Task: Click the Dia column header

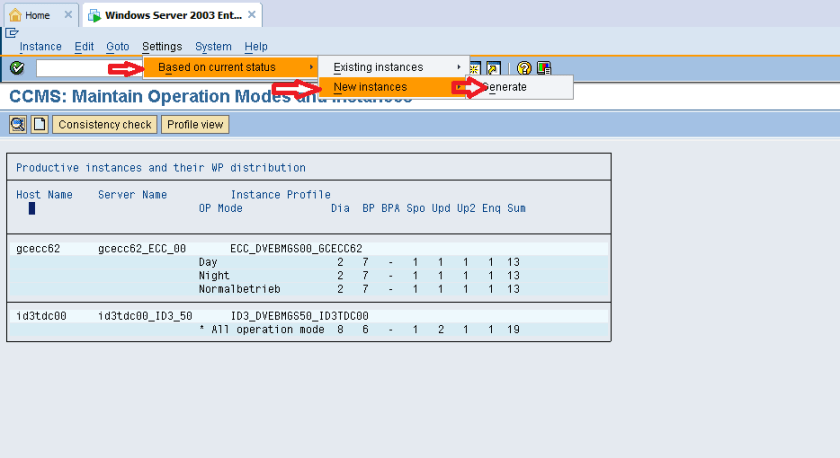Action: (340, 208)
